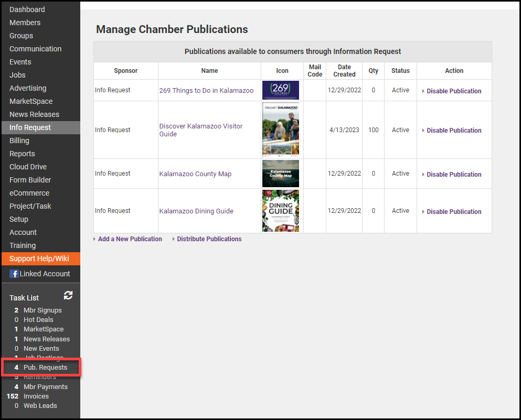Open Mbr Signups from the Task List
Image resolution: width=521 pixels, height=420 pixels.
(x=42, y=310)
